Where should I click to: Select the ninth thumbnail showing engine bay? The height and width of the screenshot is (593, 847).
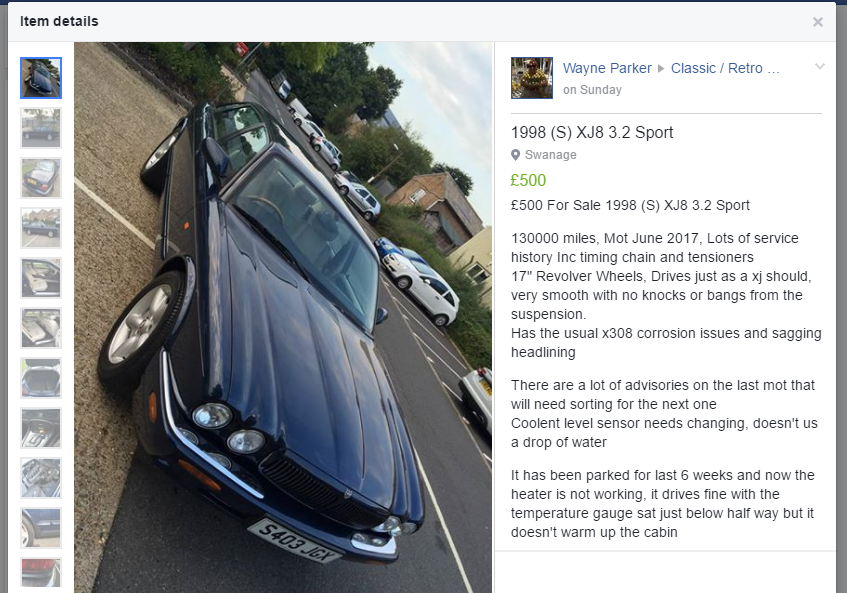pos(41,477)
